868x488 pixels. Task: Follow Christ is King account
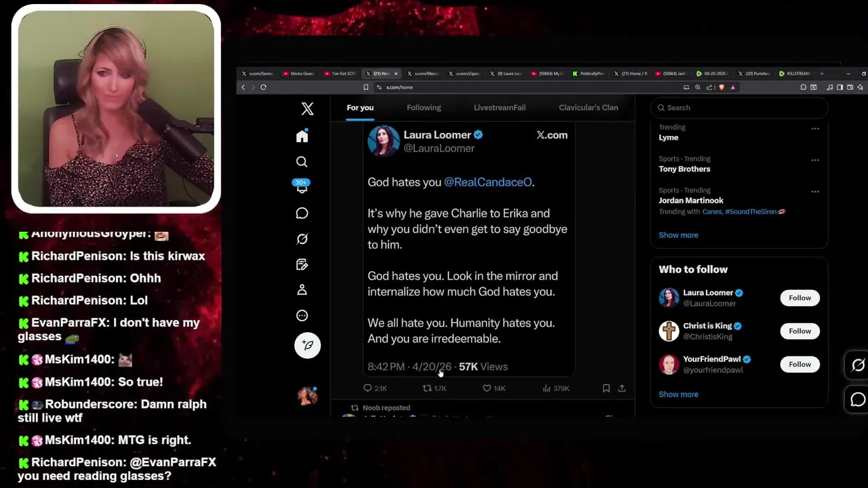pyautogui.click(x=800, y=331)
